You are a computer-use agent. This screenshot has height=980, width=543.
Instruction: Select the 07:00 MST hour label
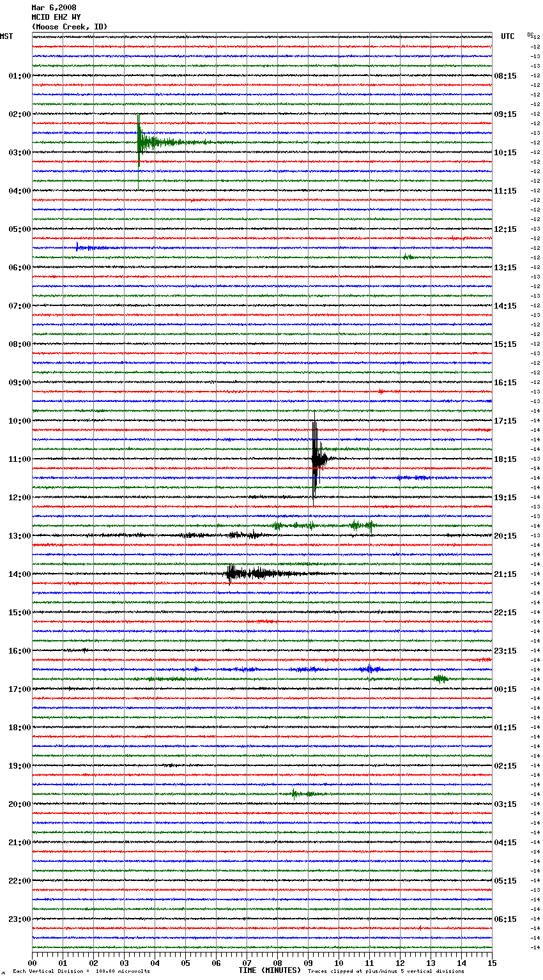point(20,306)
